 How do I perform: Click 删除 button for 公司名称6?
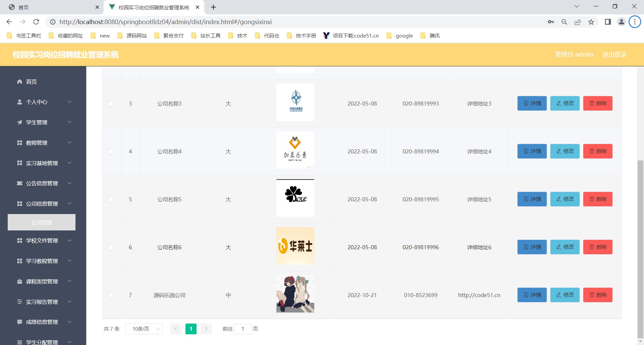[x=598, y=247]
